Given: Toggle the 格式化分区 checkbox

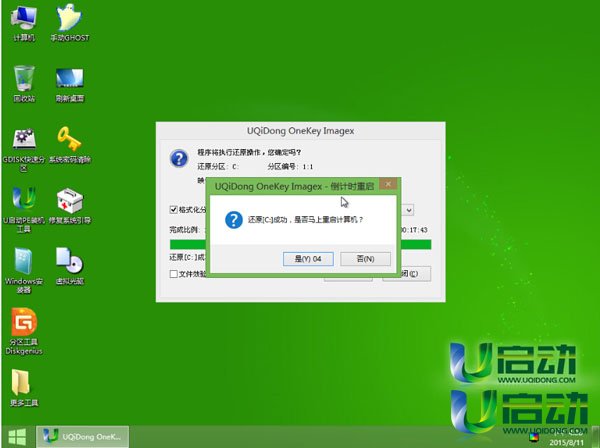Looking at the screenshot, I should tap(173, 210).
